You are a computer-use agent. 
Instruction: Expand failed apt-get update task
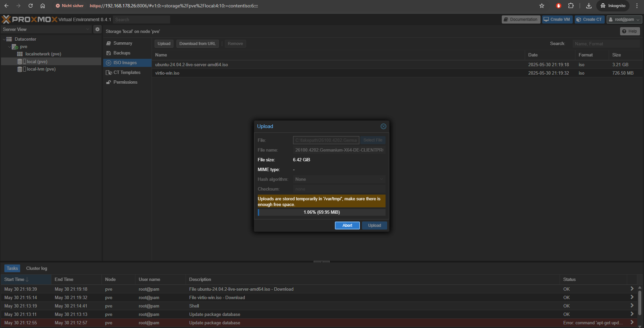632,322
